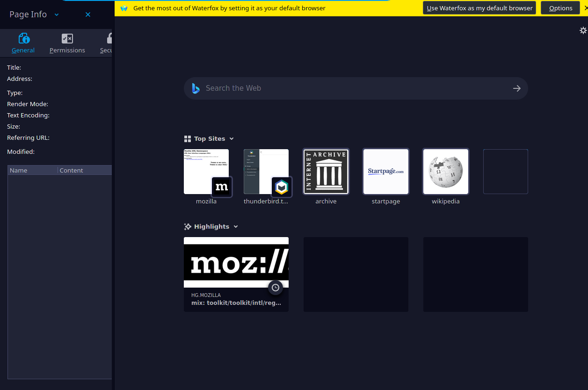This screenshot has width=588, height=390.
Task: Click the search submit arrow
Action: click(x=516, y=88)
